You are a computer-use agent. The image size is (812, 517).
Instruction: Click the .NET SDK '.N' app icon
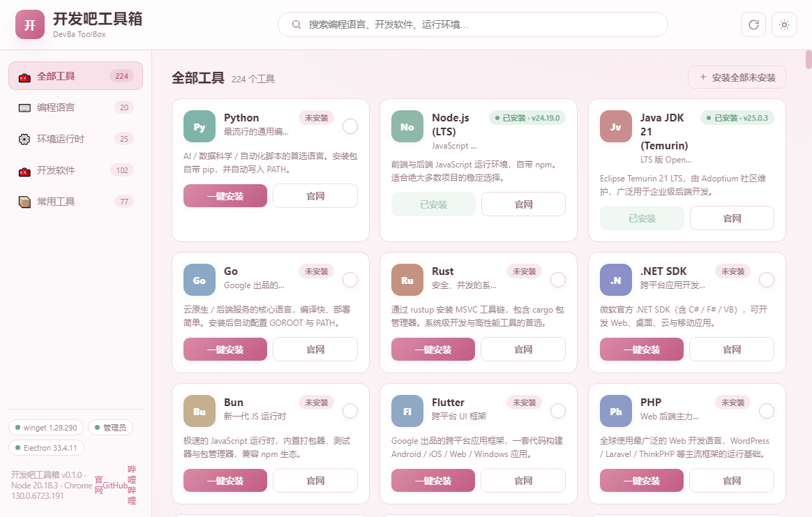pyautogui.click(x=616, y=280)
